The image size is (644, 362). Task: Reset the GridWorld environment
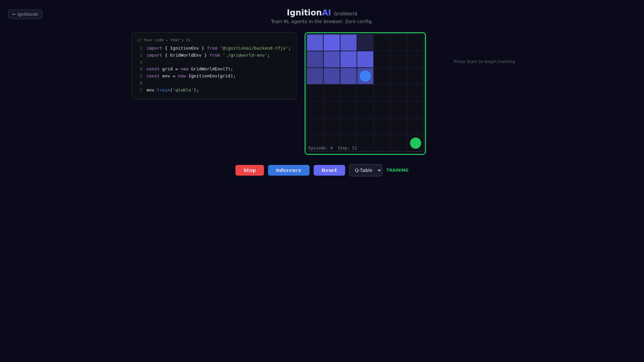pyautogui.click(x=329, y=170)
